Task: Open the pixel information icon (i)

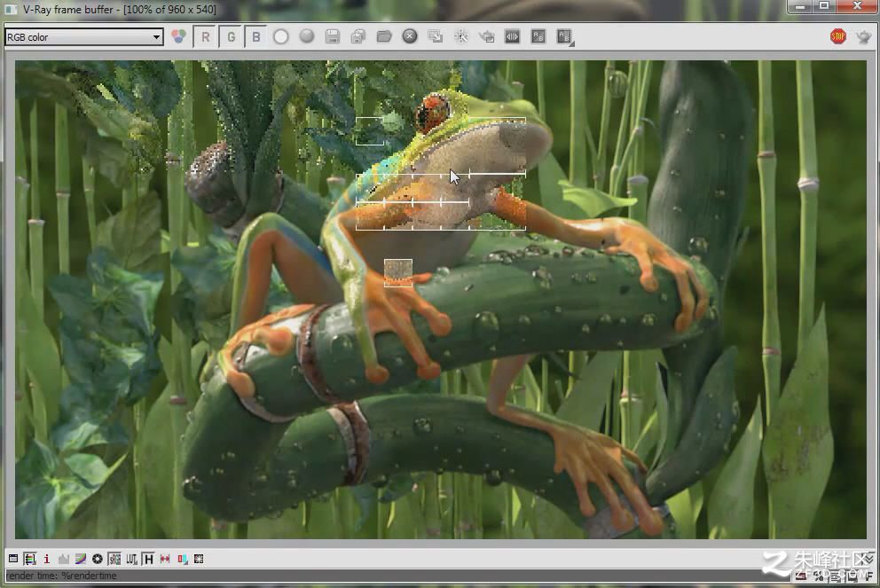Action: pyautogui.click(x=47, y=559)
